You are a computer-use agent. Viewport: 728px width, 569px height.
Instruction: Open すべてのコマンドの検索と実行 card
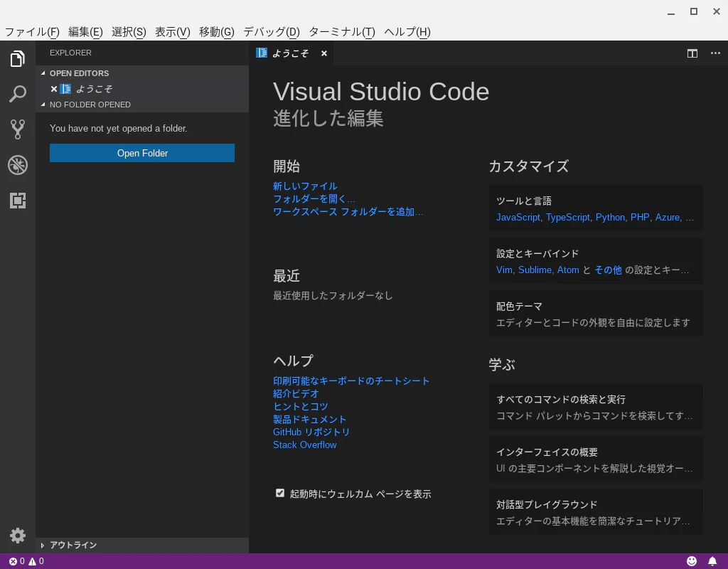click(596, 406)
